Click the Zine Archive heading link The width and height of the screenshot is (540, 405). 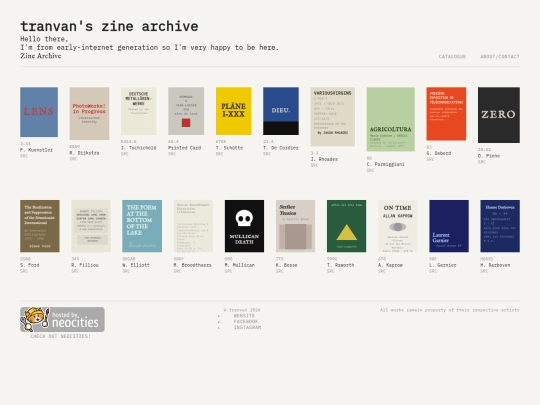[41, 56]
